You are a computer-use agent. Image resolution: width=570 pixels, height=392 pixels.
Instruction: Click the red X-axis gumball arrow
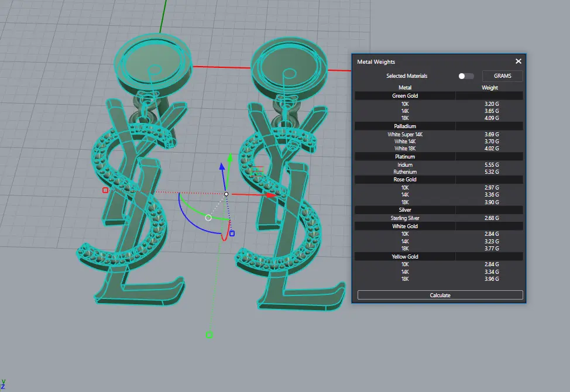(270, 195)
